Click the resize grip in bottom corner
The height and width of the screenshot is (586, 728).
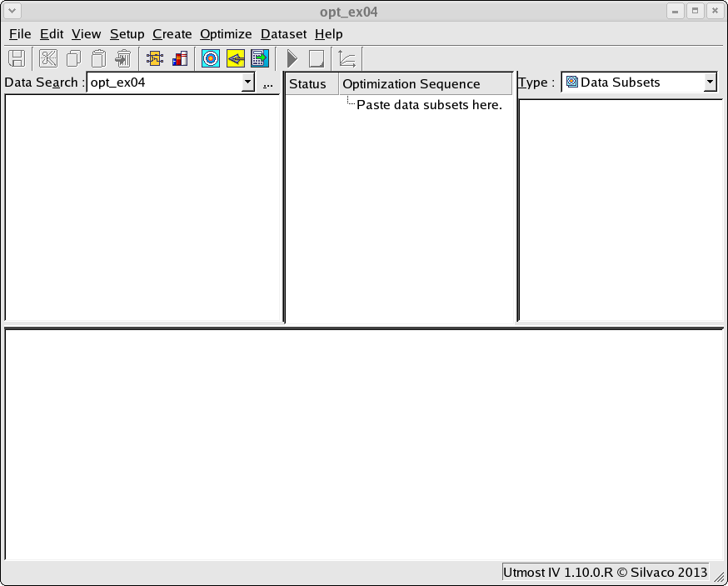[x=719, y=577]
